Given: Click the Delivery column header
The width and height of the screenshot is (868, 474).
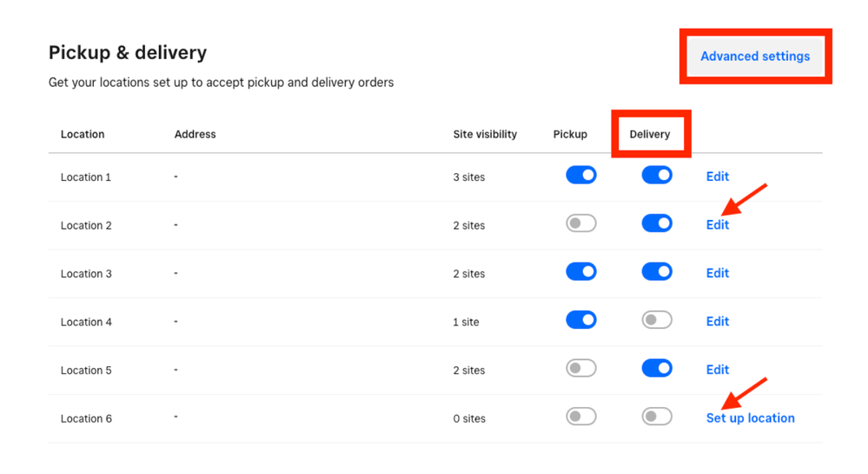Looking at the screenshot, I should (650, 135).
